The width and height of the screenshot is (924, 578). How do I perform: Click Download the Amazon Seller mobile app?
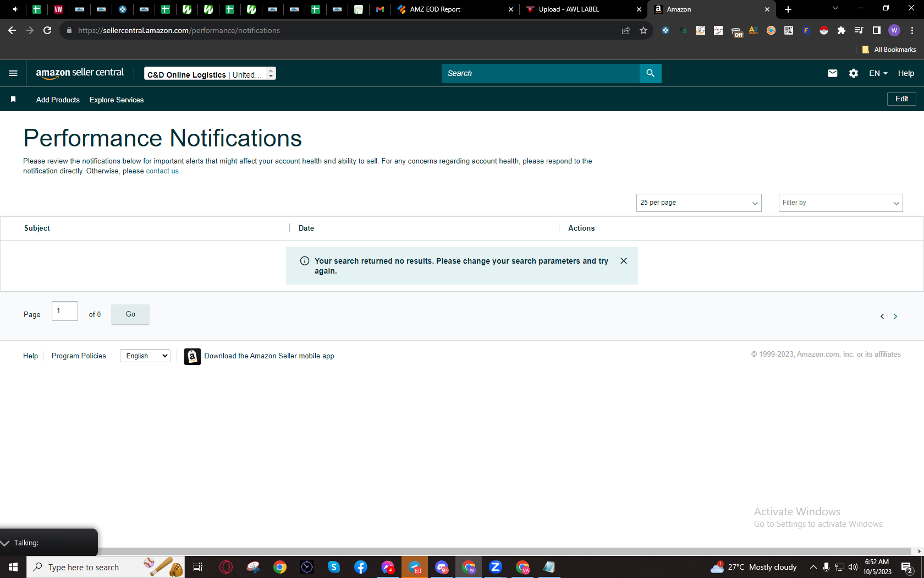pos(269,356)
